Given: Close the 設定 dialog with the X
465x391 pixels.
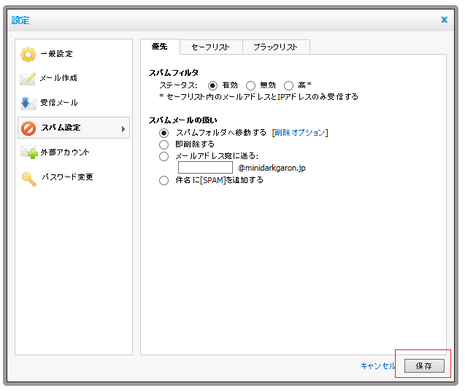Looking at the screenshot, I should click(x=444, y=20).
